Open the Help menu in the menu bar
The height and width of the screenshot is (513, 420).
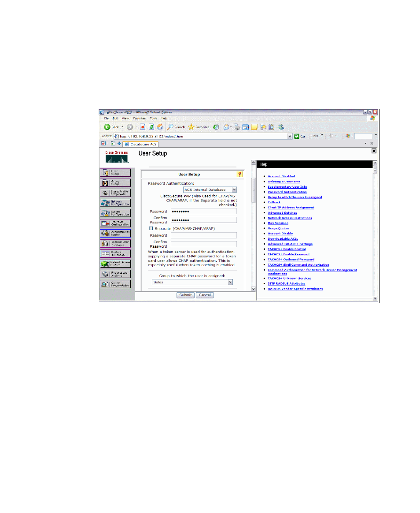click(164, 119)
